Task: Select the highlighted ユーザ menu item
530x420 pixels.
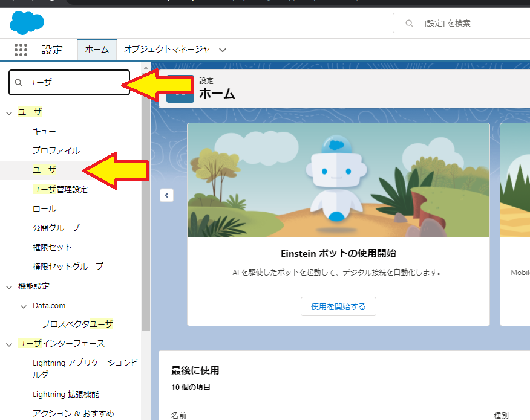Action: [x=44, y=170]
